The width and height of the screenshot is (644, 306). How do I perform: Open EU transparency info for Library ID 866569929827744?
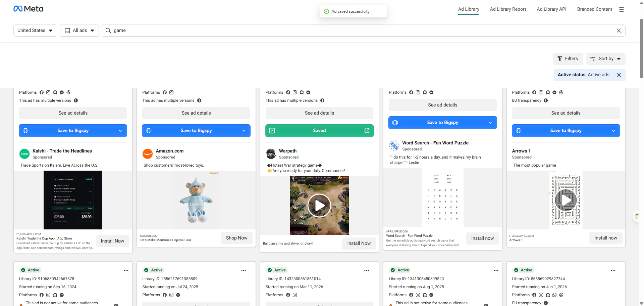point(546,303)
